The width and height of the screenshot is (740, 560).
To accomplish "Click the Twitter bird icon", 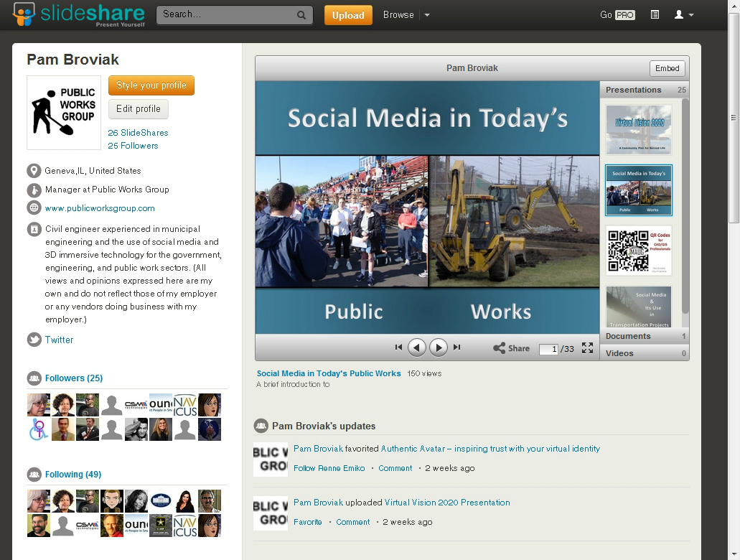I will 34,340.
